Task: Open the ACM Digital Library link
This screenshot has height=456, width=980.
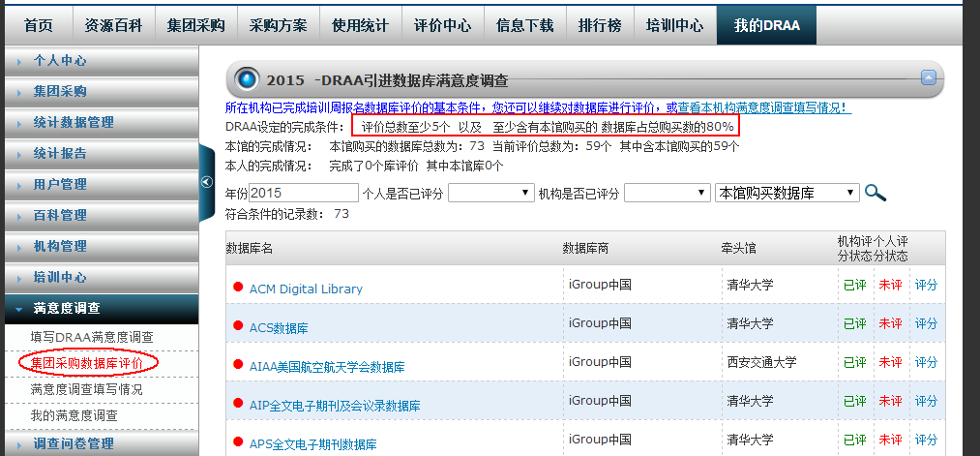Action: point(306,289)
